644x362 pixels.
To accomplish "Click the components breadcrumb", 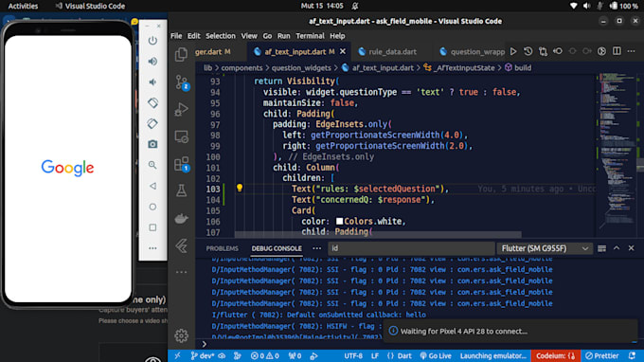I will [x=241, y=68].
